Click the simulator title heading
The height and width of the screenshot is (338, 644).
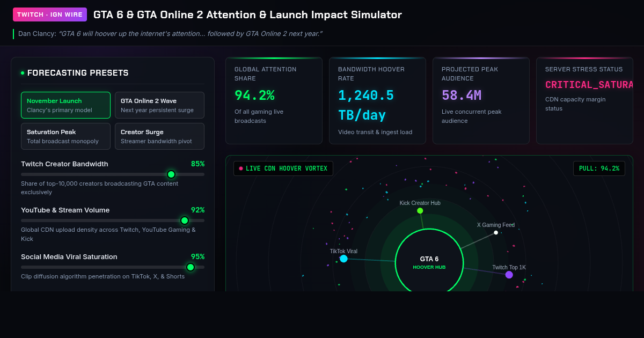[x=247, y=14]
